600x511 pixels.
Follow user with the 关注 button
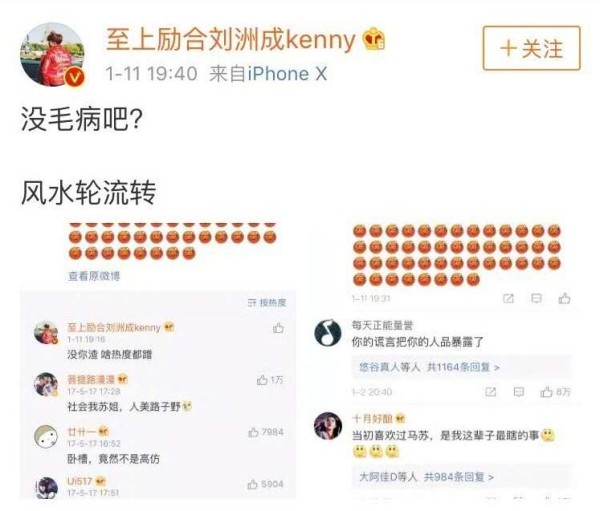point(531,48)
